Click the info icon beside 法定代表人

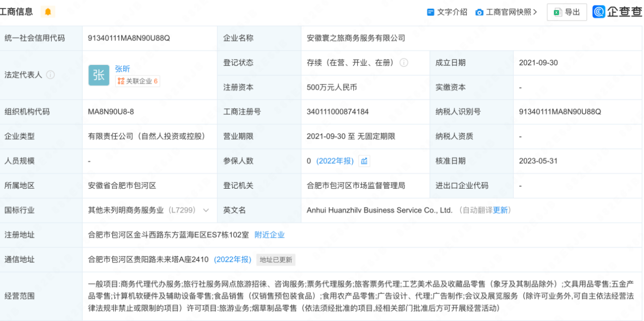50,75
